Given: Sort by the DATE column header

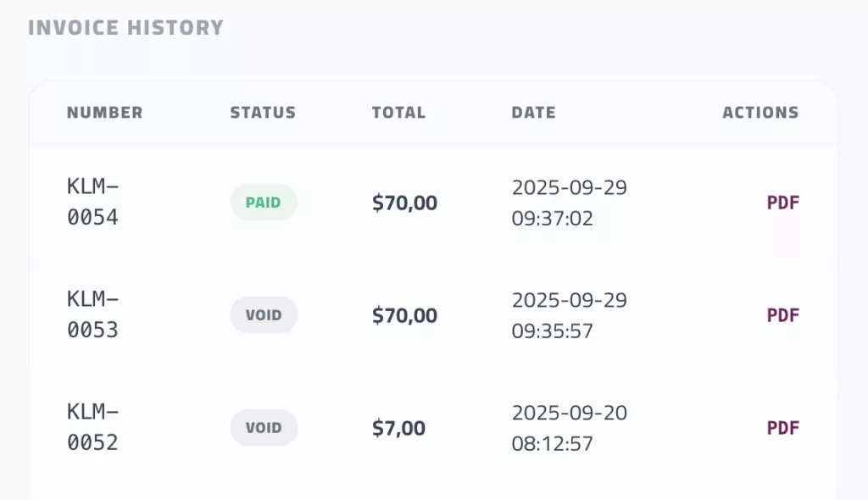Looking at the screenshot, I should (533, 112).
